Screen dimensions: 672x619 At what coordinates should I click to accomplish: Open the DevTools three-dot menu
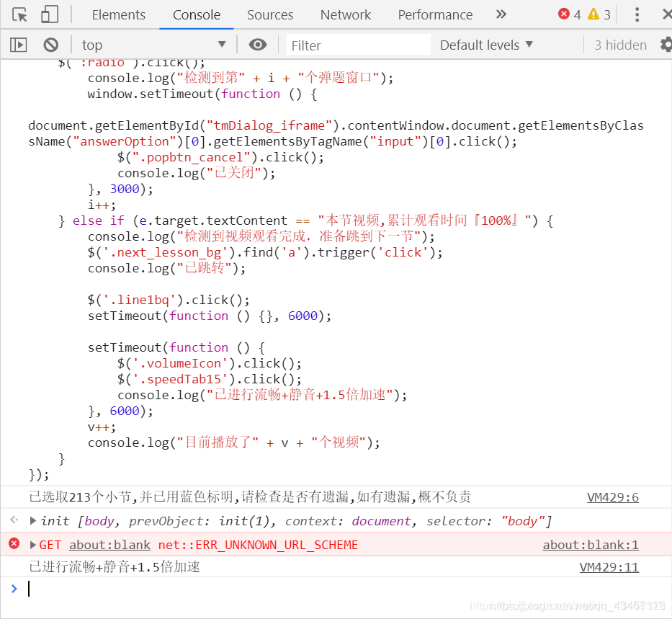pos(637,14)
